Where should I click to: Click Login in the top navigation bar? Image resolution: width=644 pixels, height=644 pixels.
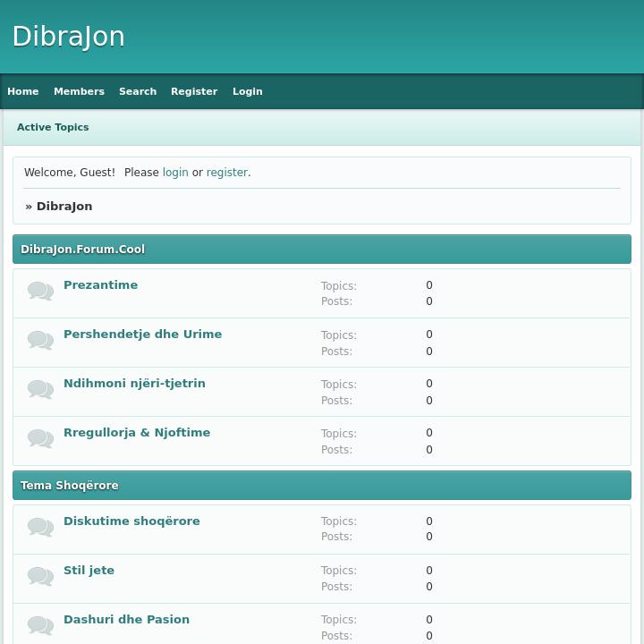point(248,91)
